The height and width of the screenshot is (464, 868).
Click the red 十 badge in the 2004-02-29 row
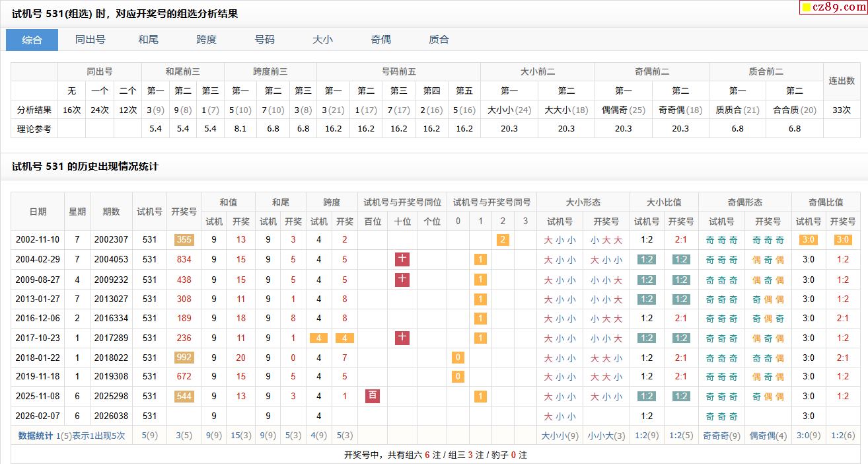coord(402,259)
